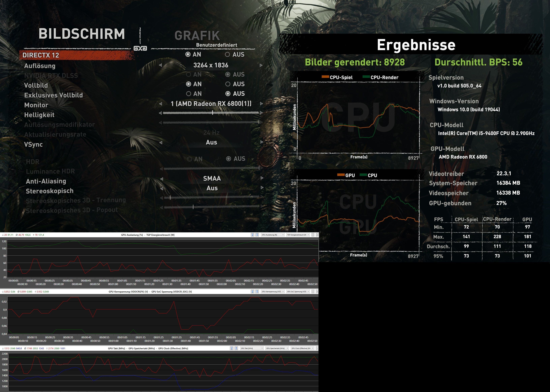The width and height of the screenshot is (550, 392).
Task: Click left arrow of Helligkeit slider
Action: pyautogui.click(x=160, y=113)
